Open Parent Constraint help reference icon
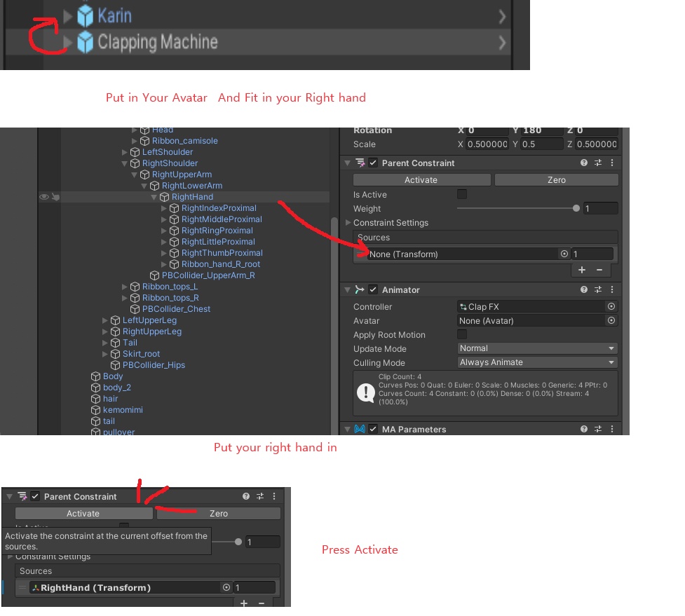The height and width of the screenshot is (616, 685). (x=583, y=163)
